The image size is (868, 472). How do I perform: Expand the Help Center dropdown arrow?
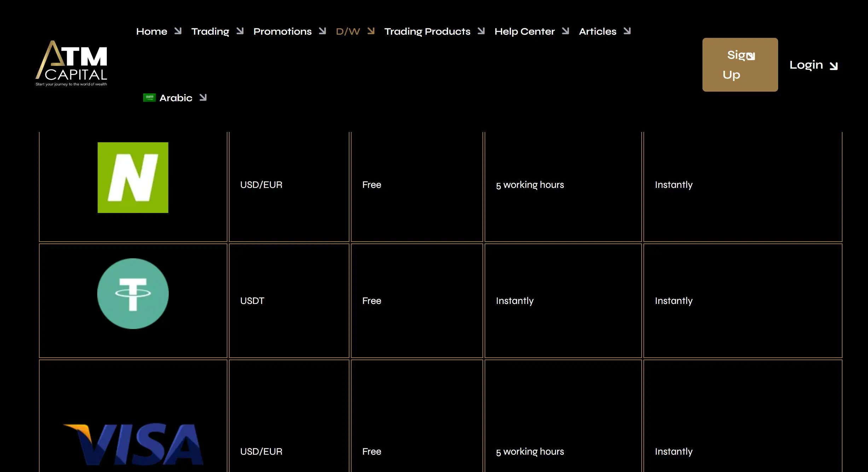(x=566, y=31)
